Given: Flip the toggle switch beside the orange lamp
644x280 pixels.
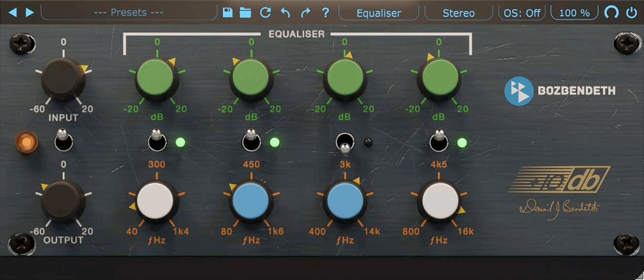Looking at the screenshot, I should pos(63,141).
